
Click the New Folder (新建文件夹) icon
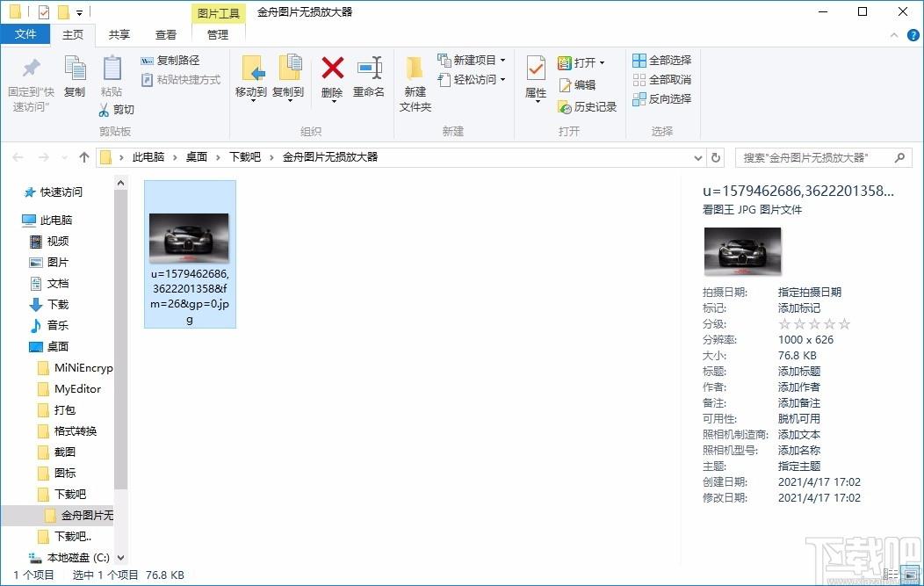tap(415, 69)
